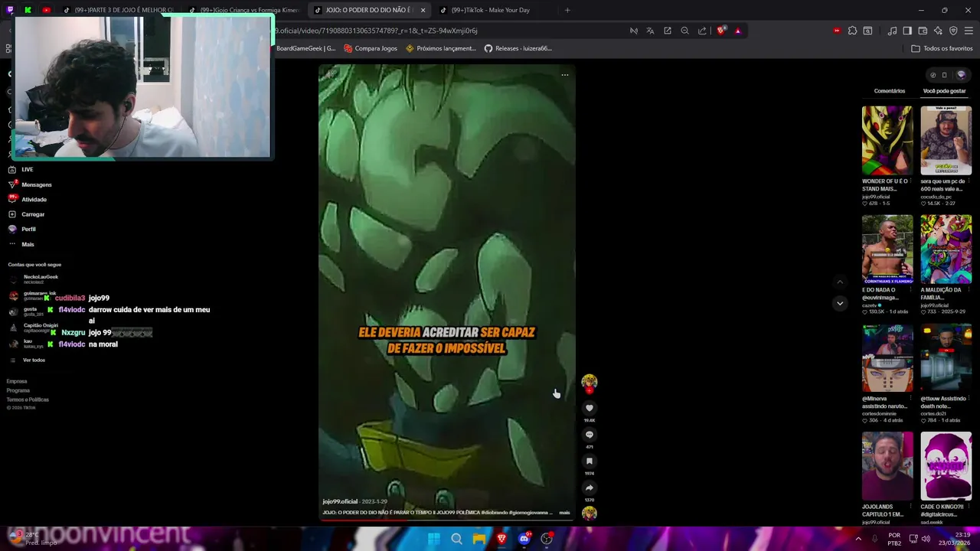Image resolution: width=980 pixels, height=551 pixels.
Task: Open the browser media control music-note icon
Action: coord(892,31)
